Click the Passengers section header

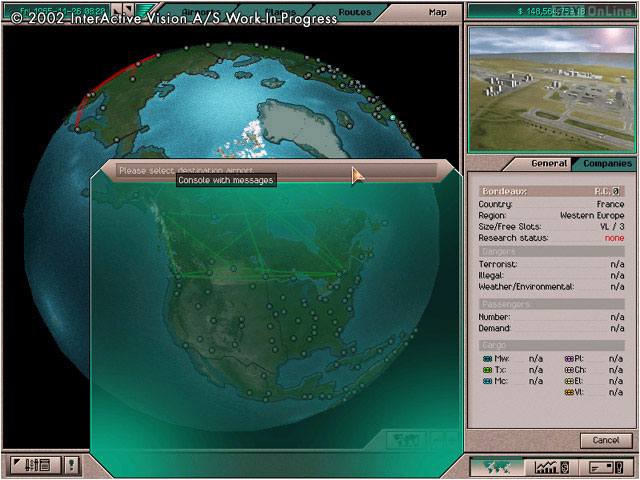[x=551, y=304]
